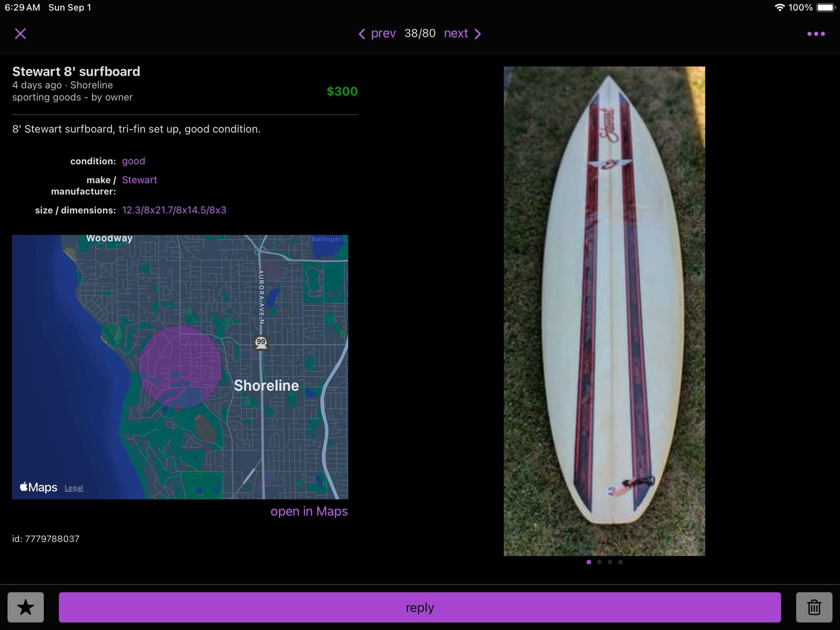The width and height of the screenshot is (840, 630).
Task: Tap the Apple Maps logo on the map
Action: (38, 487)
